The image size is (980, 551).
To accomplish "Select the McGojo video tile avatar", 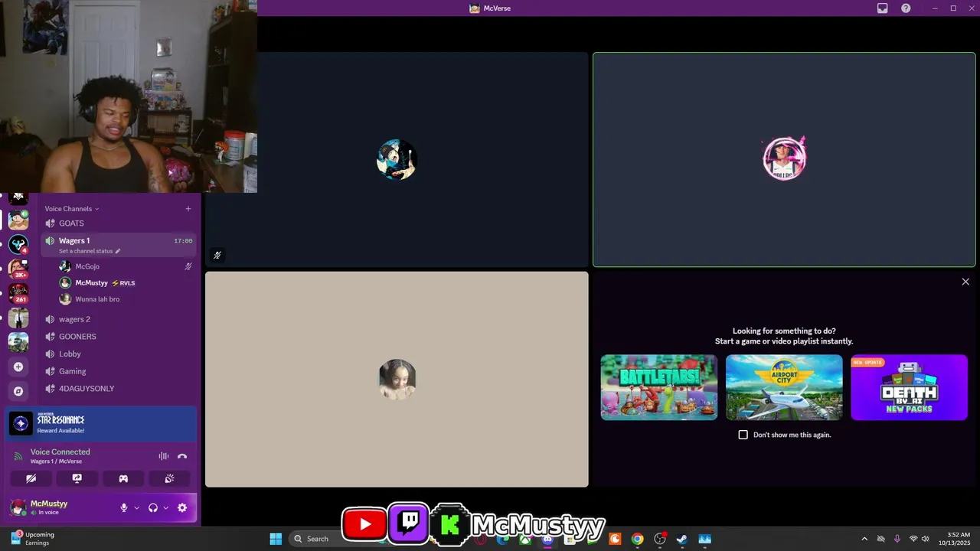I will click(x=397, y=160).
